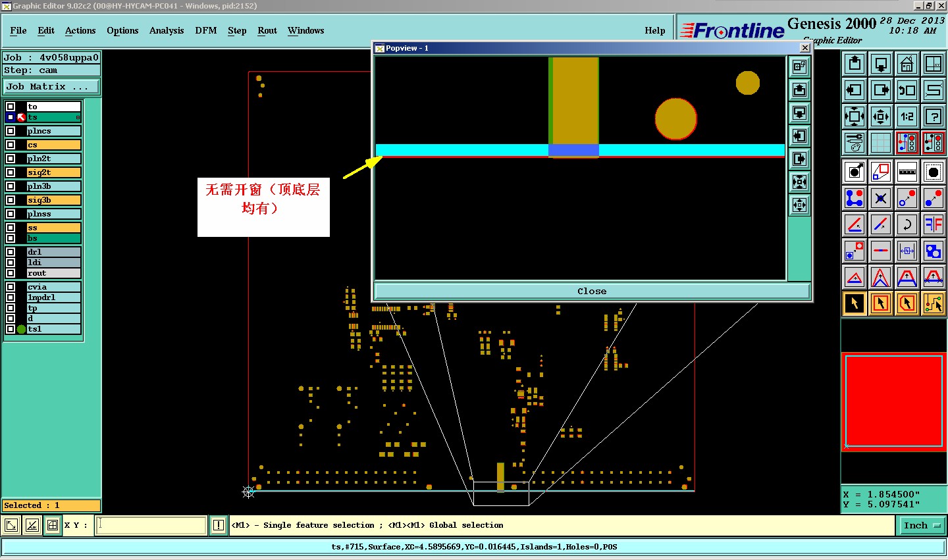Click the add feature black dot icon
948x560 pixels.
(x=855, y=172)
